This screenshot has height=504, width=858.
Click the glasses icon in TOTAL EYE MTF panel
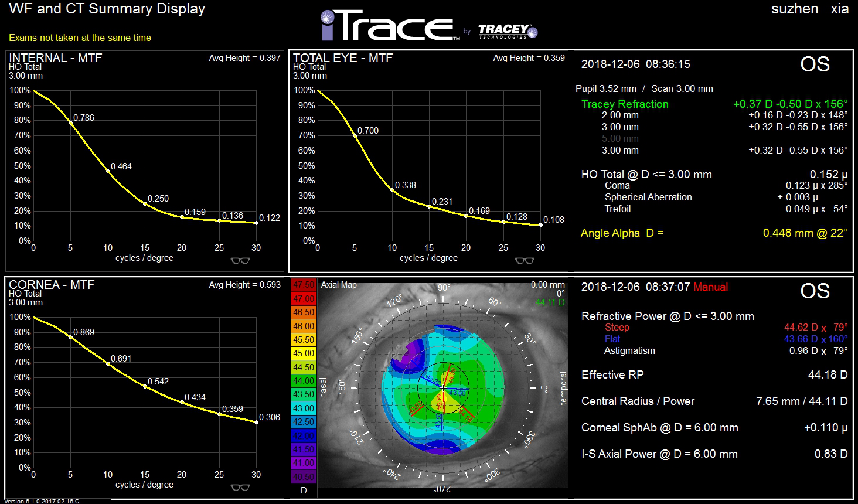click(525, 261)
